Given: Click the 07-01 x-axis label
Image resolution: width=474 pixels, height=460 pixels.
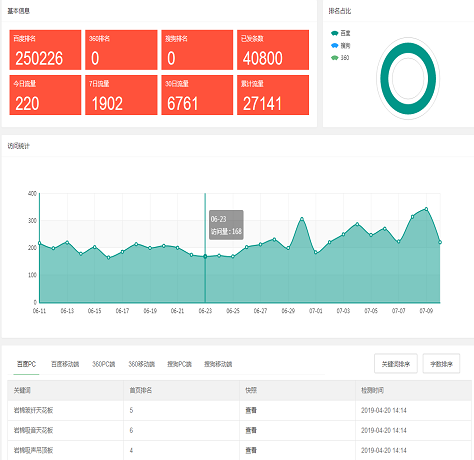Looking at the screenshot, I should click(x=316, y=311).
